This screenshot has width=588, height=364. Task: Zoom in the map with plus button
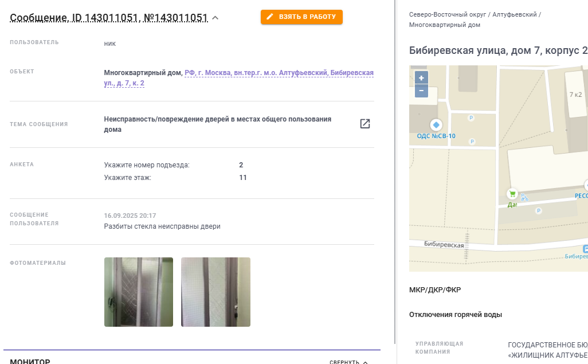coord(421,78)
